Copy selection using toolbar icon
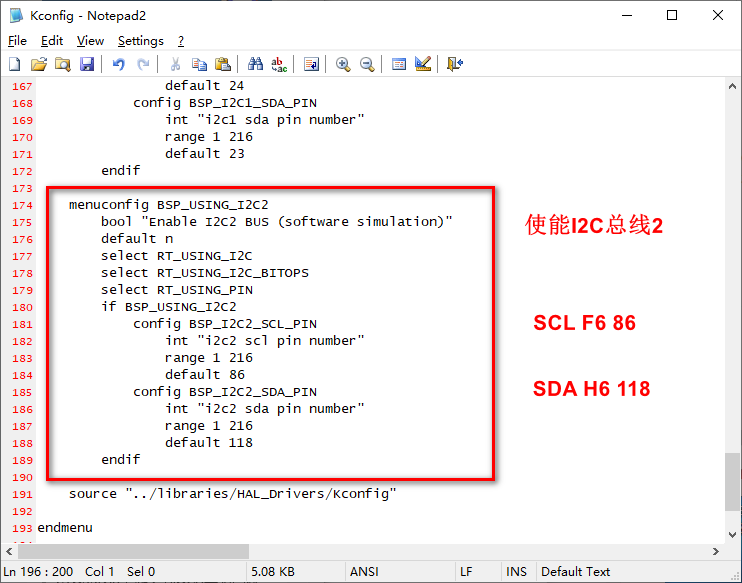Viewport: 742px width, 583px height. (199, 64)
